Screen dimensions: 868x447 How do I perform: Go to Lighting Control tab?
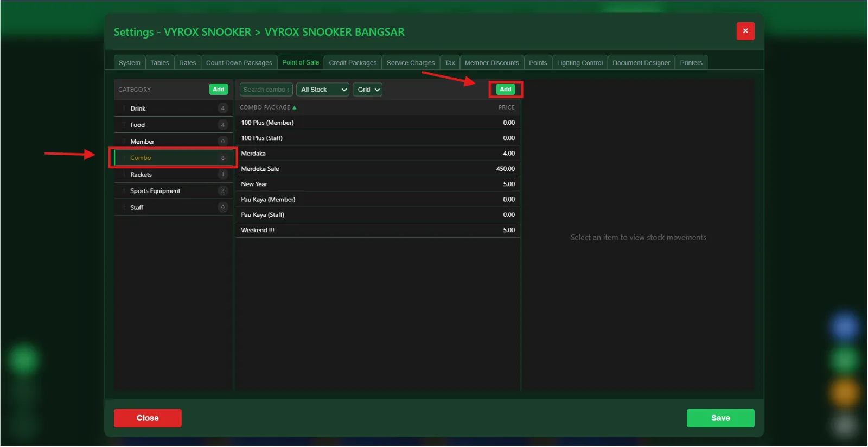(580, 63)
